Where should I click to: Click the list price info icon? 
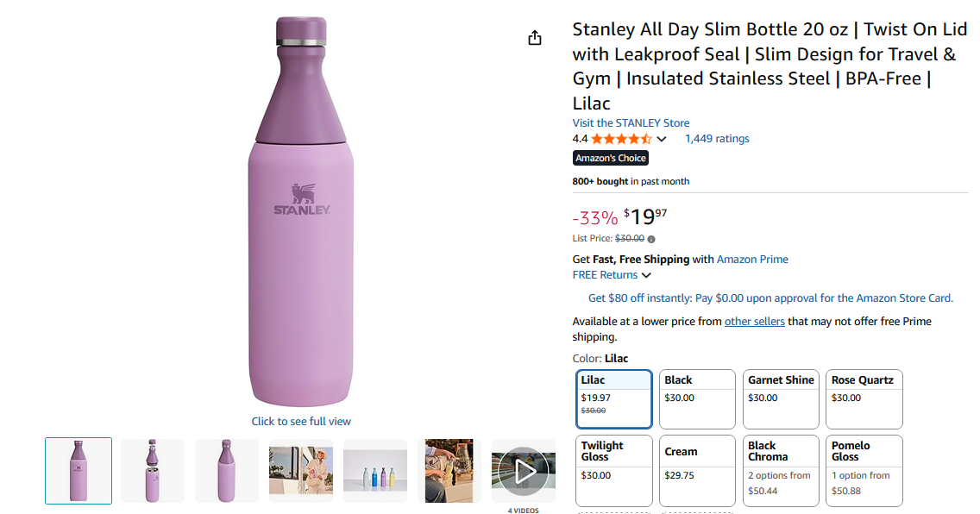click(651, 239)
